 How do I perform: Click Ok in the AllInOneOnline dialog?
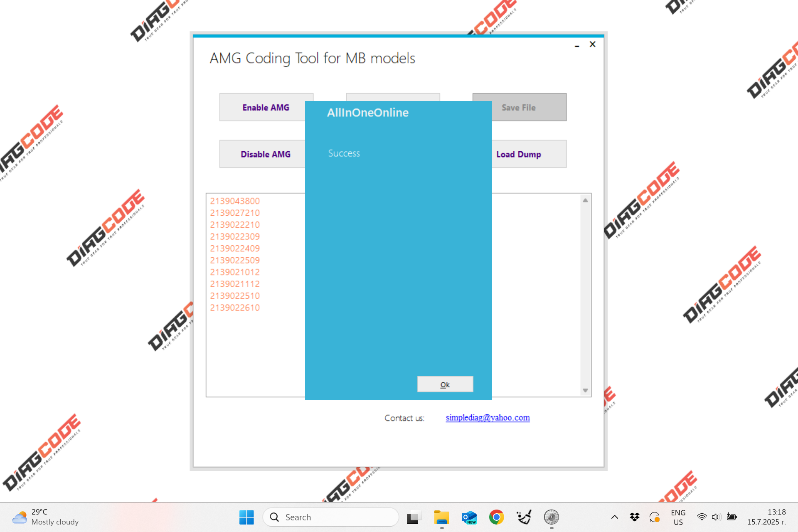tap(445, 384)
